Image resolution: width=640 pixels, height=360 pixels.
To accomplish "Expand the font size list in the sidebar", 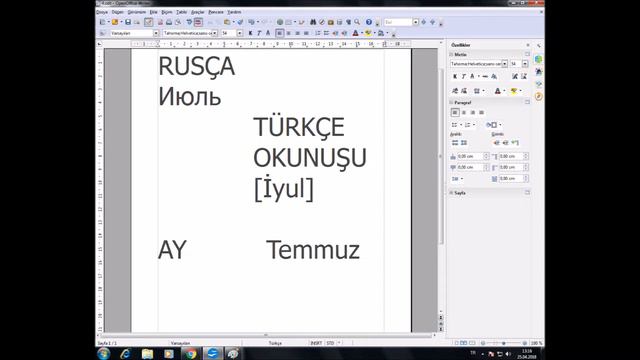I will pos(525,64).
